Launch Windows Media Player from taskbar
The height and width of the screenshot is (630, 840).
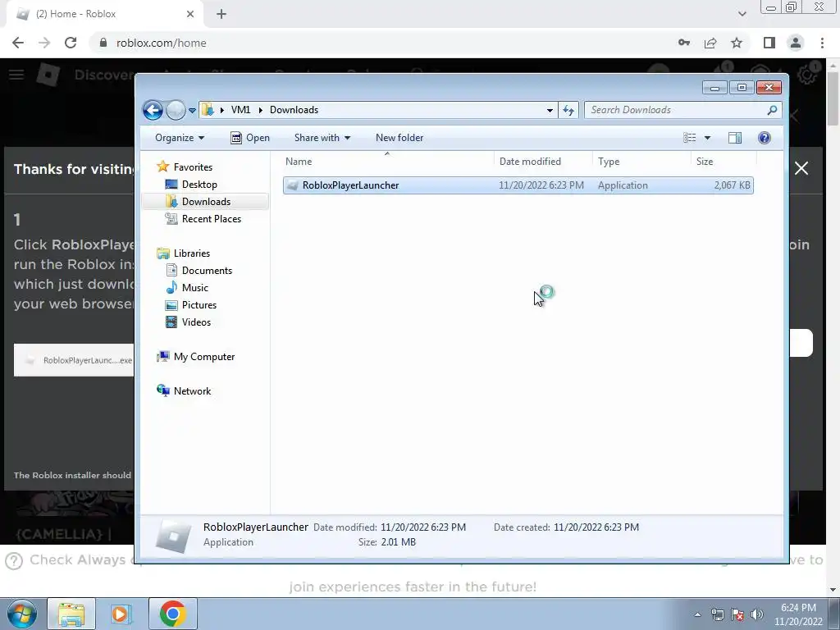pyautogui.click(x=121, y=614)
